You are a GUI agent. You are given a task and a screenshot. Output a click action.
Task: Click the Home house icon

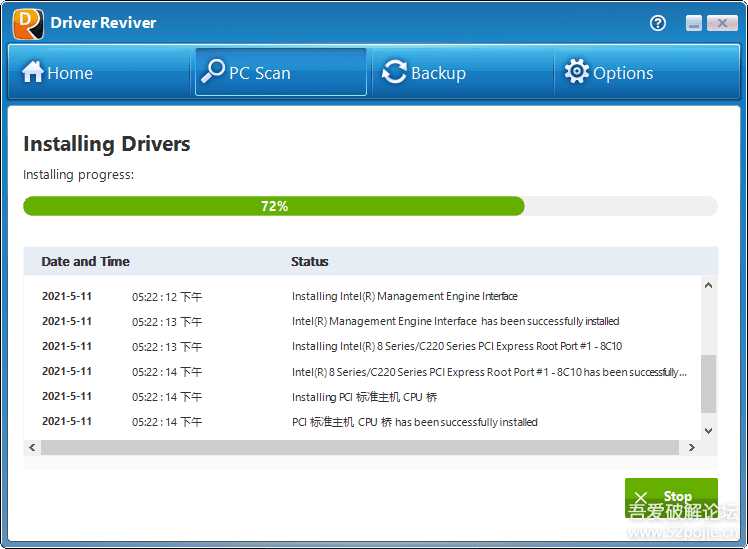click(33, 72)
